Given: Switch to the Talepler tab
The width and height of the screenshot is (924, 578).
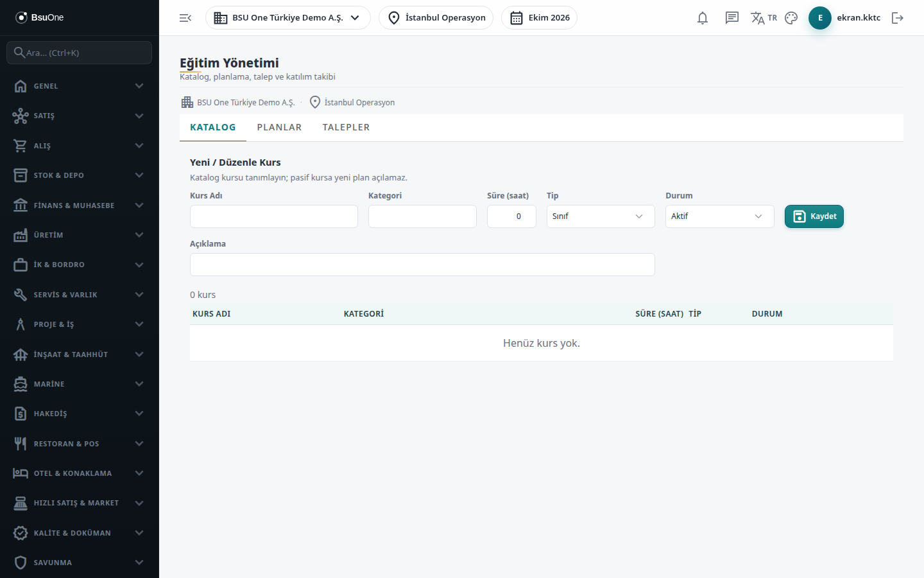Looking at the screenshot, I should pyautogui.click(x=346, y=127).
